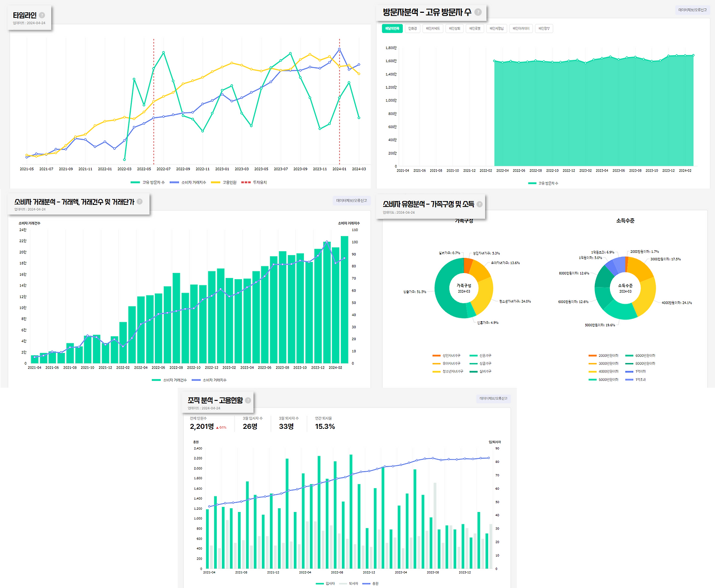Open help icon next to 조직 분석 - 고용현황
The image size is (715, 588).
pos(248,400)
